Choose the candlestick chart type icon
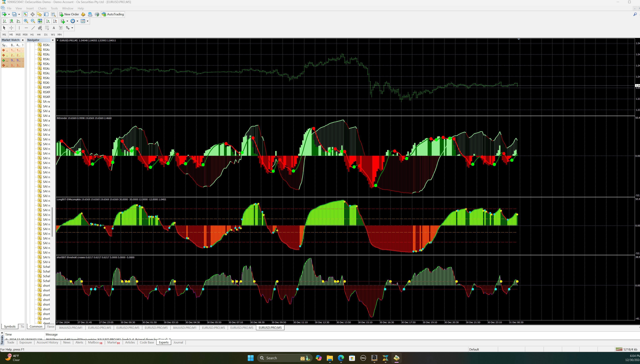 (11, 21)
